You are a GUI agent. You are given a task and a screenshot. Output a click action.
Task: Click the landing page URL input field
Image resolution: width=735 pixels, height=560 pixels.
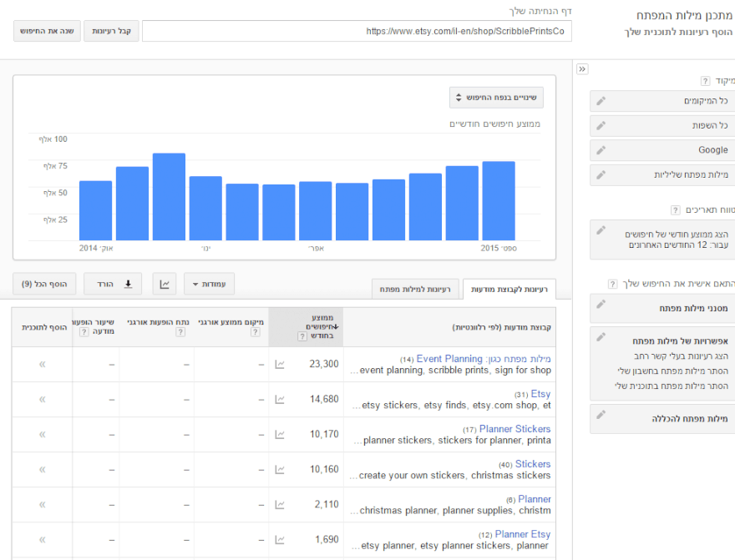tap(357, 31)
